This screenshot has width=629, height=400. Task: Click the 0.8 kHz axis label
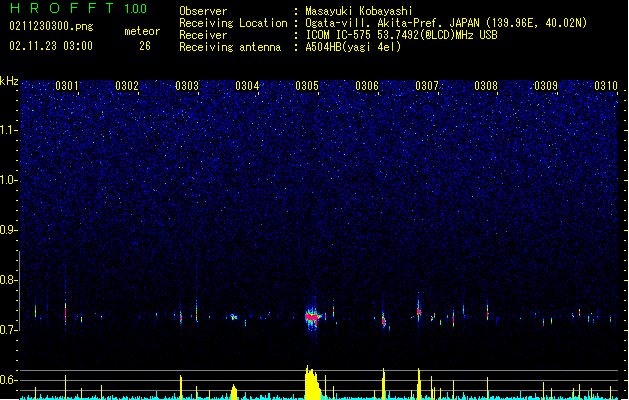[x=9, y=280]
